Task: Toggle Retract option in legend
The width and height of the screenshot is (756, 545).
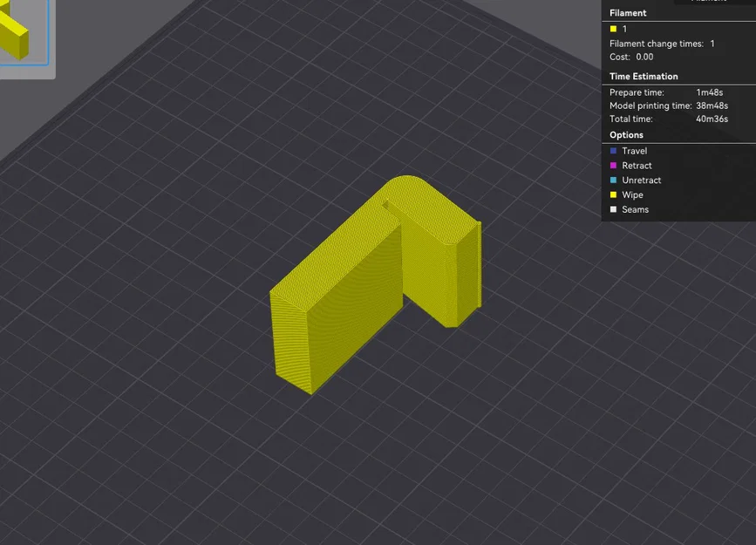Action: 637,166
